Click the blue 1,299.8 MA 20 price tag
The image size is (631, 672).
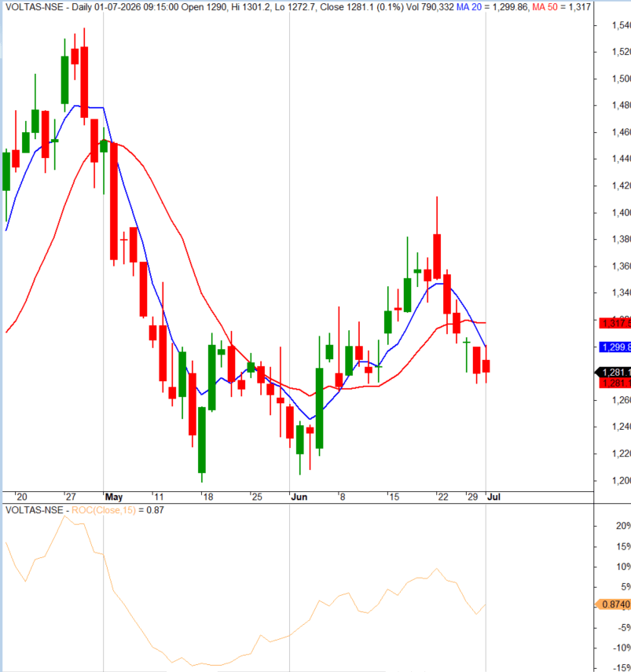pyautogui.click(x=614, y=347)
